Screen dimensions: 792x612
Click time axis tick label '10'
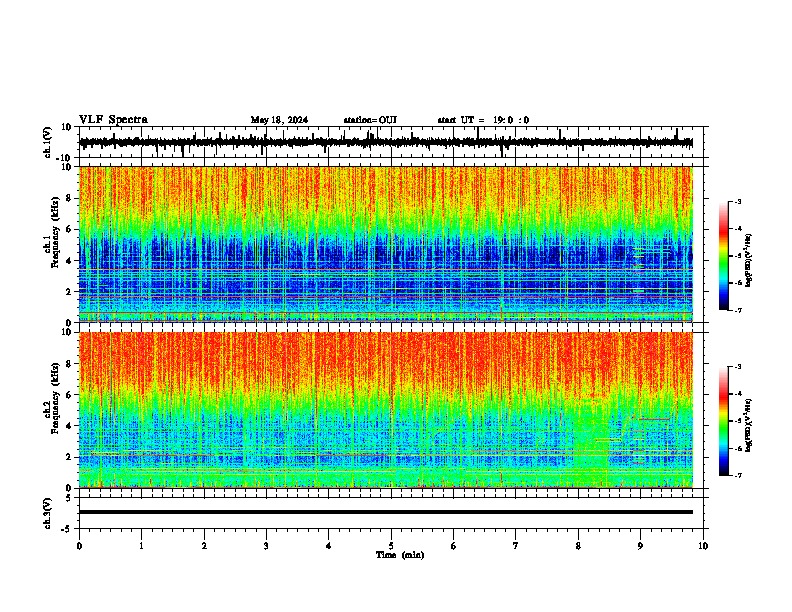click(x=703, y=546)
